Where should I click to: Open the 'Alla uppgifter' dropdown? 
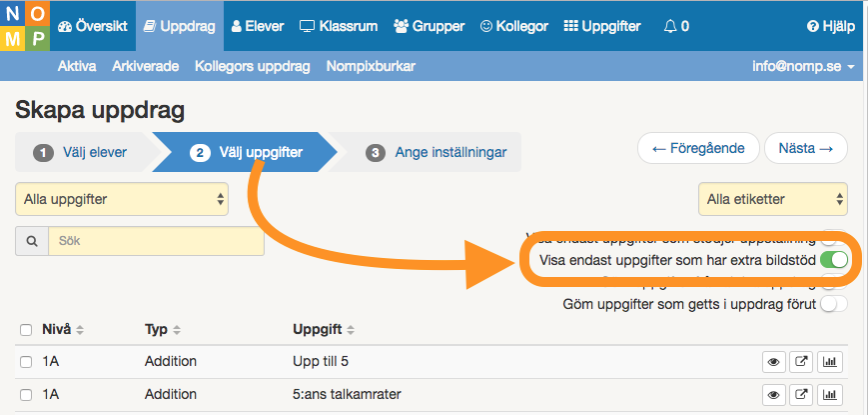tap(122, 199)
